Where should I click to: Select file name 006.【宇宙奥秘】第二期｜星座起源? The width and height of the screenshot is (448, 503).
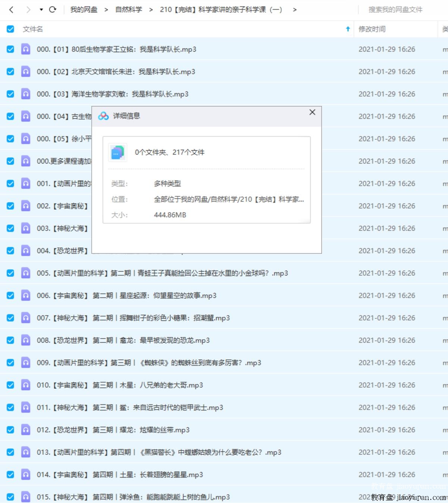(x=126, y=296)
